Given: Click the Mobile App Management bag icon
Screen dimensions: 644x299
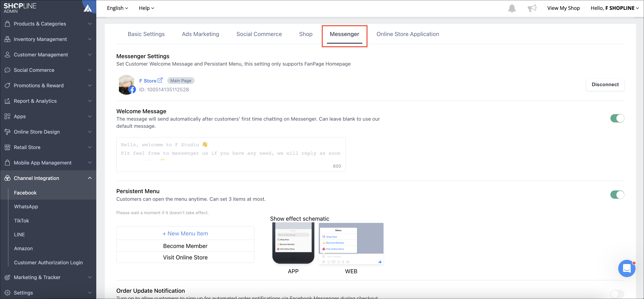Looking at the screenshot, I should [x=7, y=163].
